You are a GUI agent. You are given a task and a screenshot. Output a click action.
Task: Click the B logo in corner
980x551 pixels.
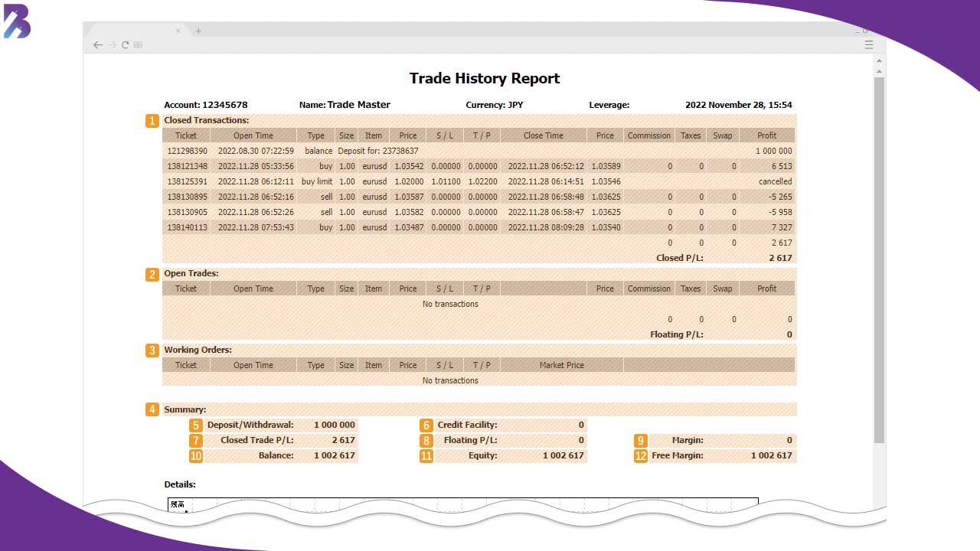coord(17,21)
